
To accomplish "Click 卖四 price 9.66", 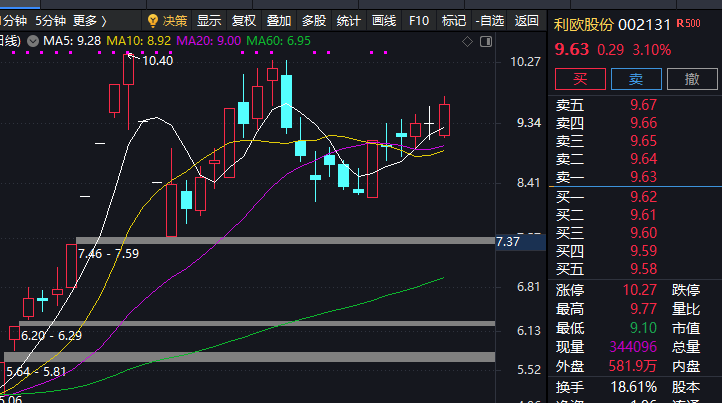I will [x=643, y=123].
